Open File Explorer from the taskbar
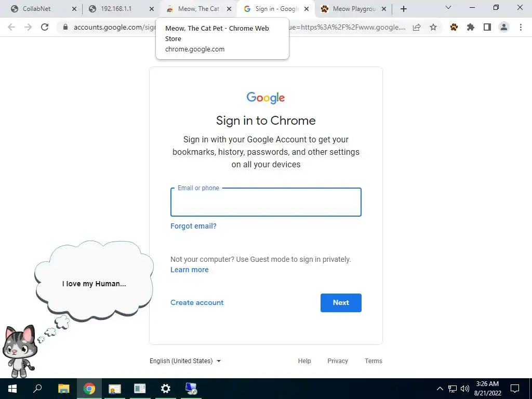Screen dimensions: 532x399 click(x=63, y=389)
